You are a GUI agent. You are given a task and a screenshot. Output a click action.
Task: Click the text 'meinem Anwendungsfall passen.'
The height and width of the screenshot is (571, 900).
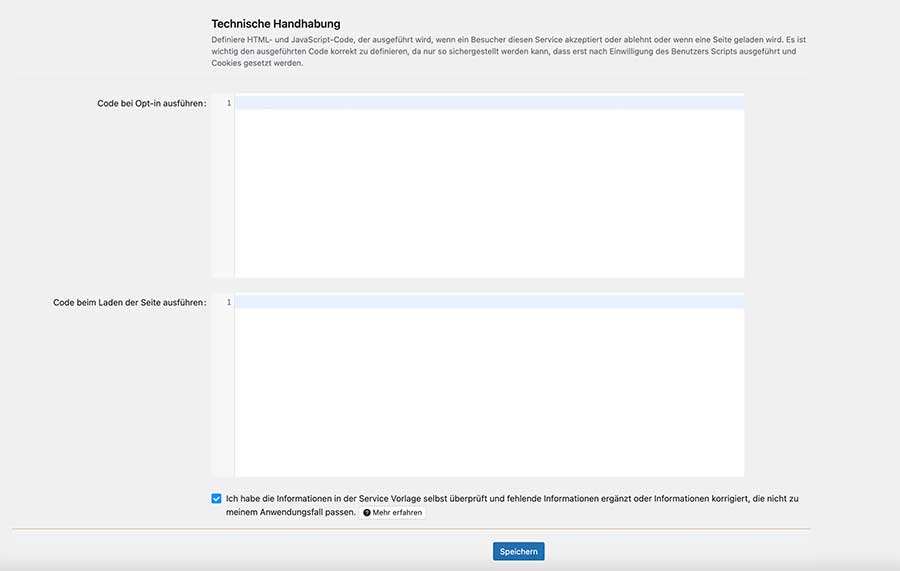[x=290, y=512]
